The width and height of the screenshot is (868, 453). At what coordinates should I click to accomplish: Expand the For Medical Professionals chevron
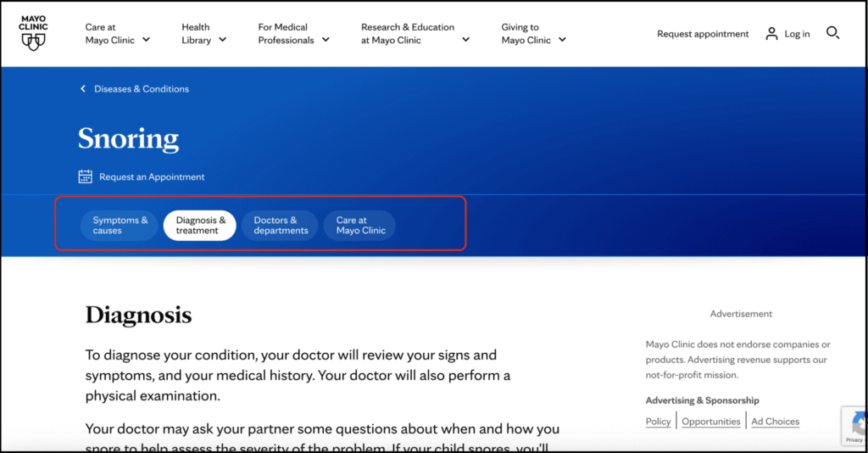(x=325, y=40)
